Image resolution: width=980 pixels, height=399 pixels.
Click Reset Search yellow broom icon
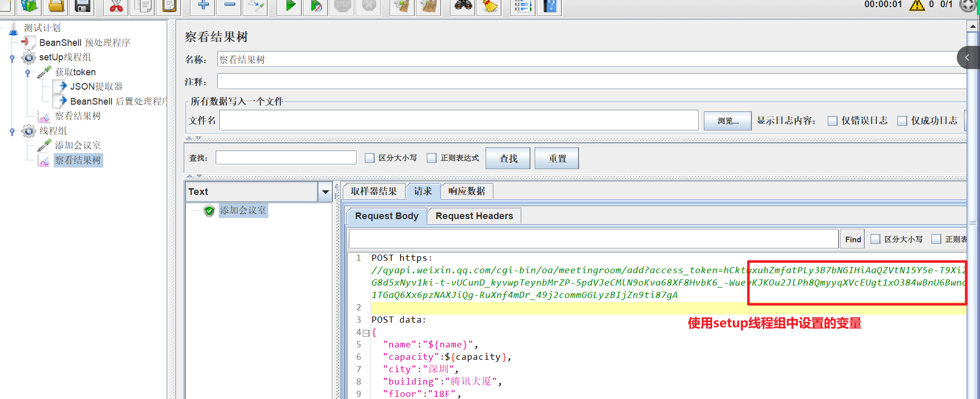pos(489,6)
